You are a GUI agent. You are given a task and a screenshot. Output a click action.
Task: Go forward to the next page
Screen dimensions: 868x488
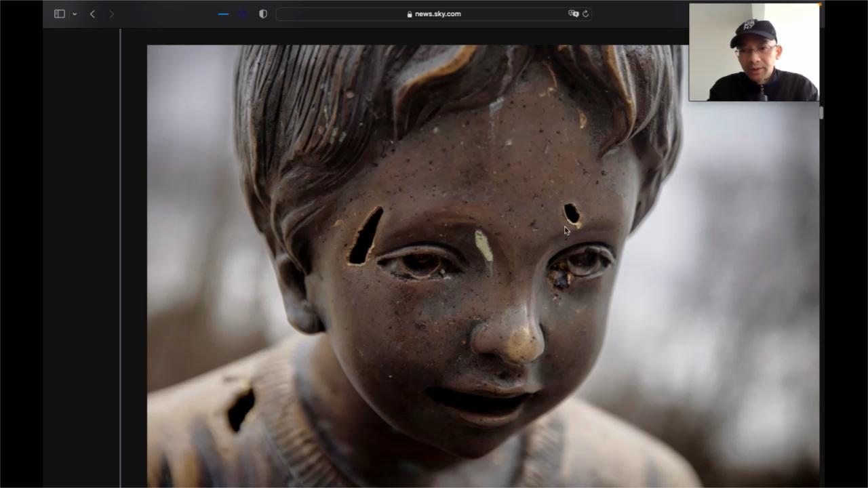[112, 14]
